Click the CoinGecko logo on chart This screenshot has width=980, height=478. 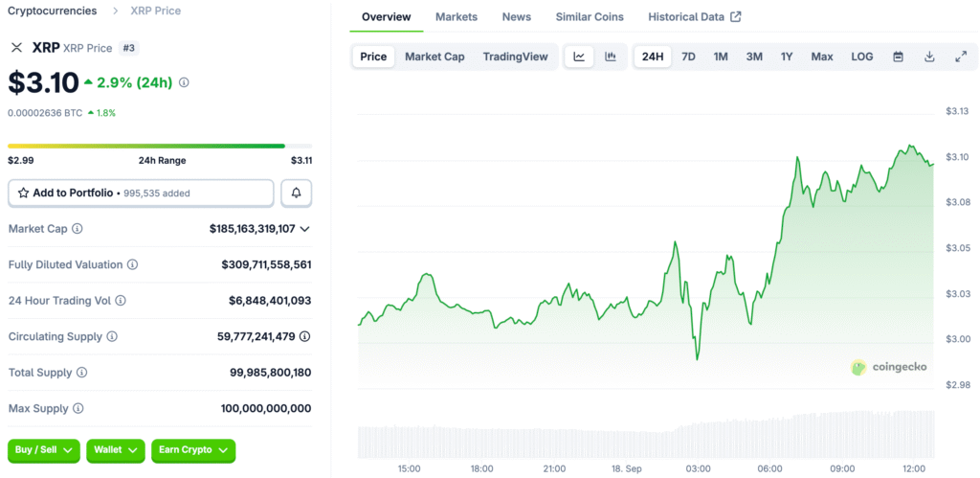pyautogui.click(x=889, y=367)
